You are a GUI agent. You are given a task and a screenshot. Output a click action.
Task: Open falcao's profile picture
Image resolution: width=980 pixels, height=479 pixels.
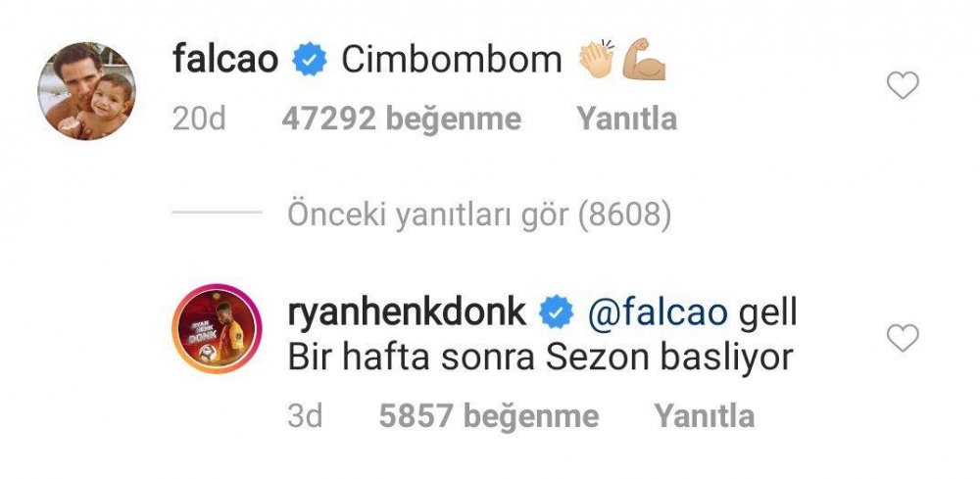[x=86, y=91]
